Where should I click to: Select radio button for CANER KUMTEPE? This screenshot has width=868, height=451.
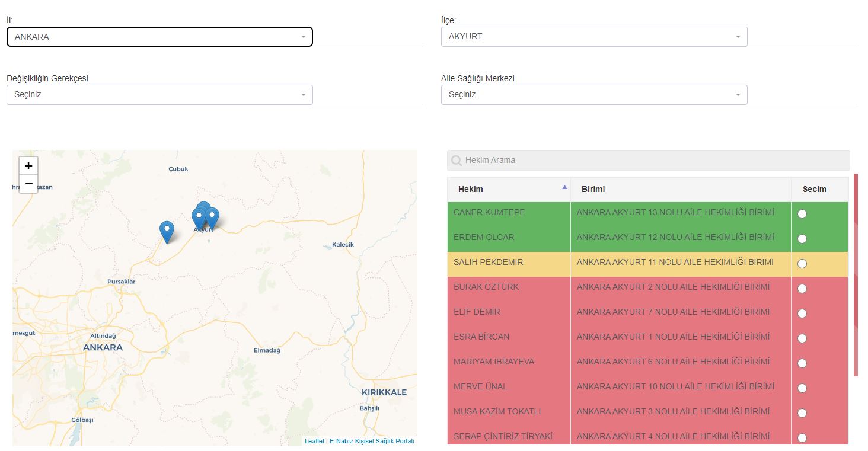pyautogui.click(x=802, y=214)
